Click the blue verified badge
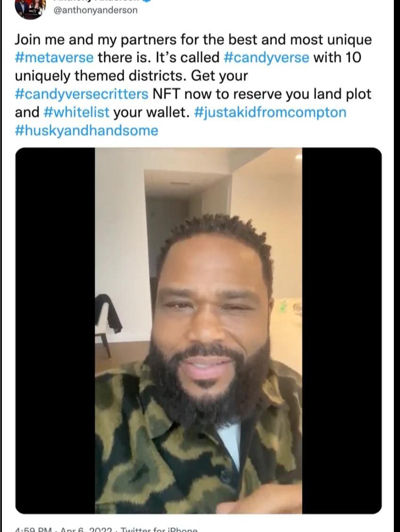The image size is (400, 532). 147,1
